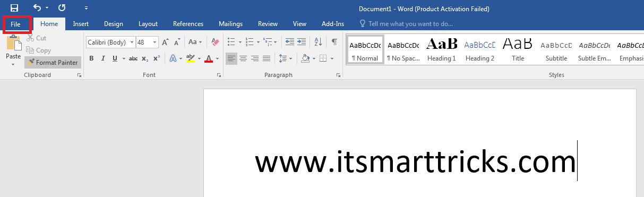The width and height of the screenshot is (644, 197).
Task: Click the Sort A-Z icon
Action: [x=318, y=42]
